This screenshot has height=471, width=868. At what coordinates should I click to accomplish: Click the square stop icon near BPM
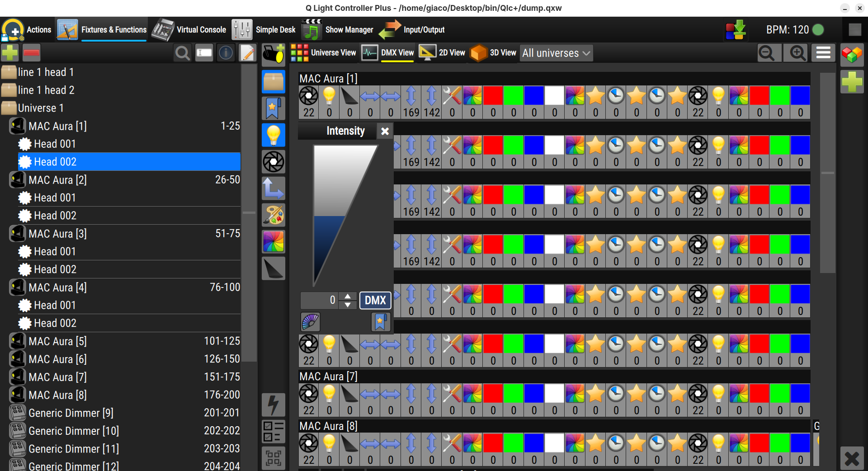click(x=854, y=30)
